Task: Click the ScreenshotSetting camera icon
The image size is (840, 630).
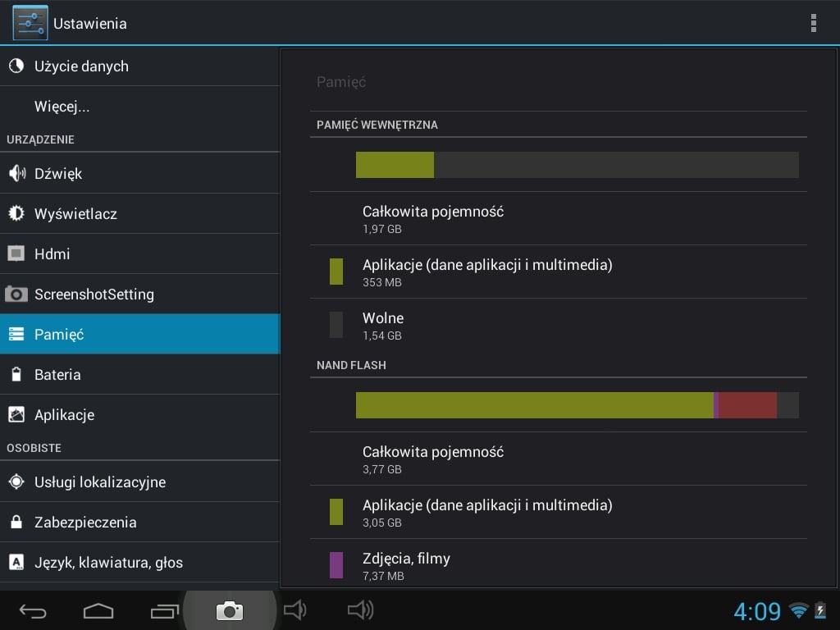Action: [x=16, y=294]
